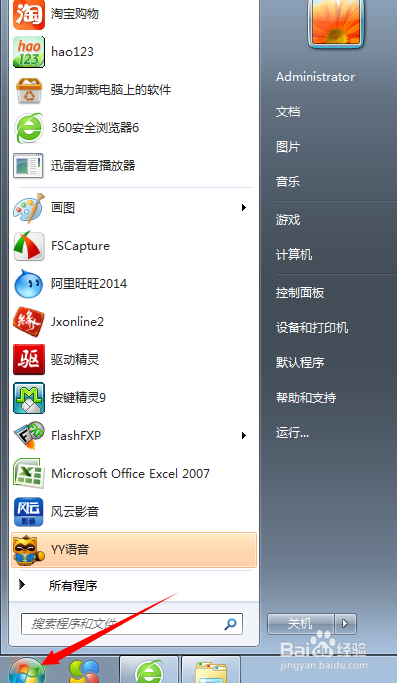Viewport: 397px width, 683px height.
Task: Open the 运行... run dialog
Action: point(292,433)
